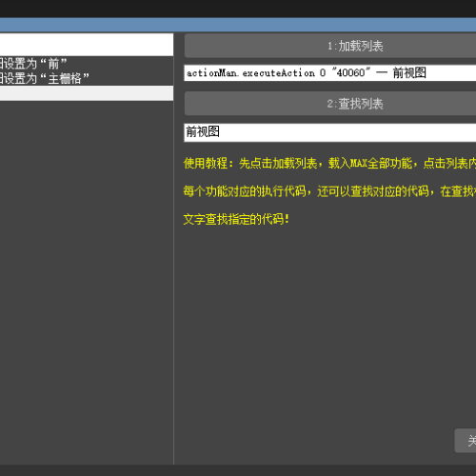Select the highlighted blank row below 主栅格
This screenshot has width=476, height=476.
point(87,93)
